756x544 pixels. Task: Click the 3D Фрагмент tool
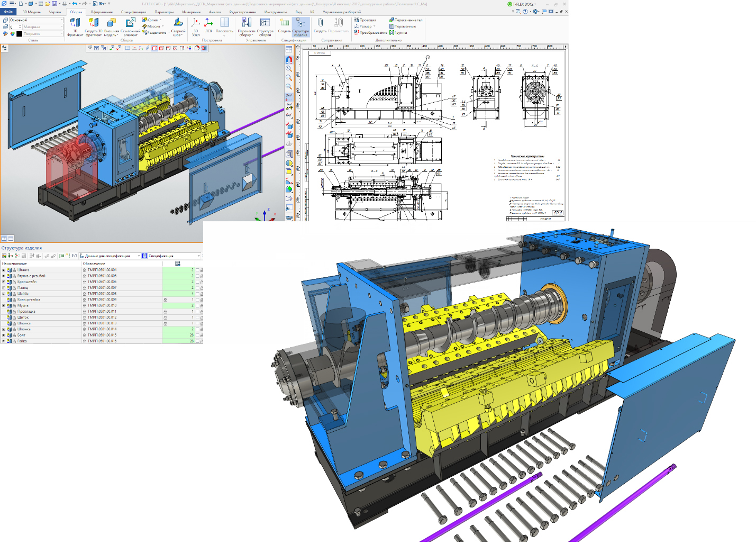point(75,27)
